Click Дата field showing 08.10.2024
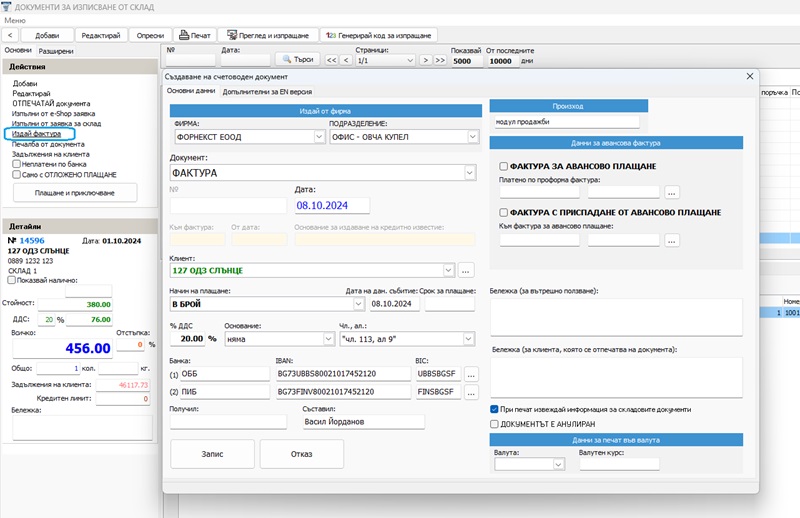 332,205
